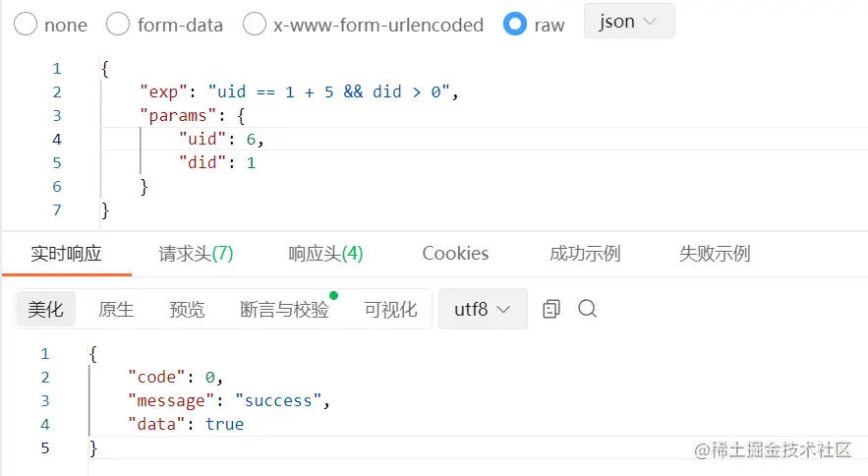Select the form-data radio option

(118, 25)
